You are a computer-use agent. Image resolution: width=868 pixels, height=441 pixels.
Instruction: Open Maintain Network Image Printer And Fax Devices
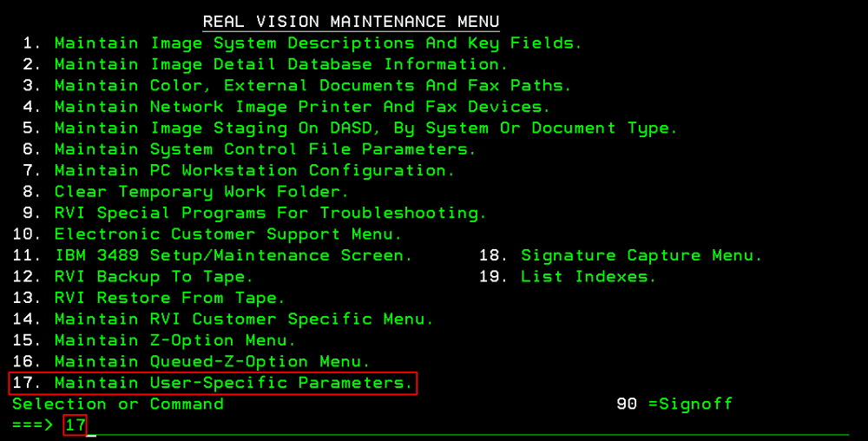(286, 107)
